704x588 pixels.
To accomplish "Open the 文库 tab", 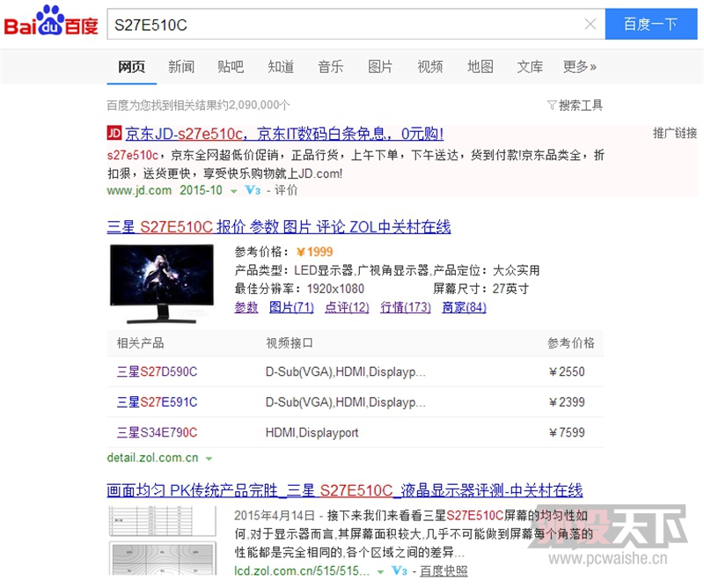I will point(531,67).
